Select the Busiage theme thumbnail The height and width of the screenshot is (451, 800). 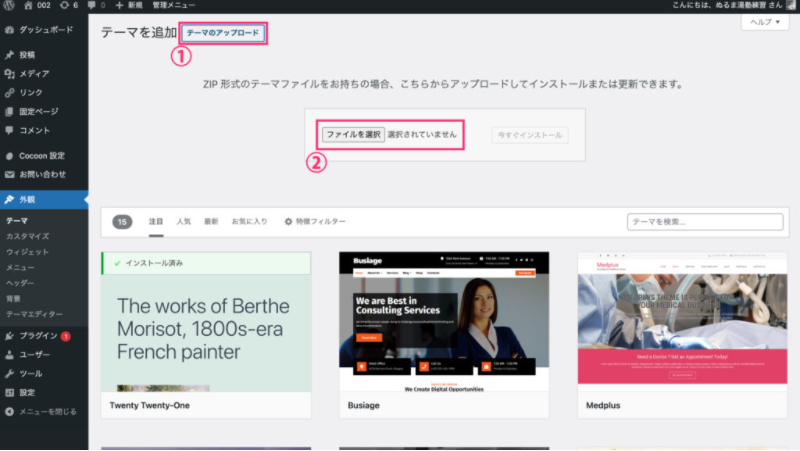(443, 321)
